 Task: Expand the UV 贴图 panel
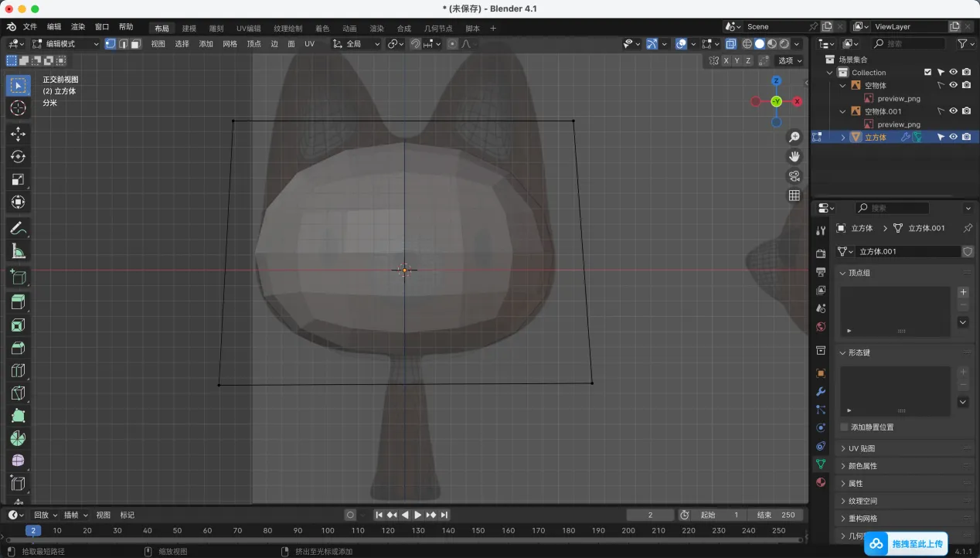click(x=861, y=448)
